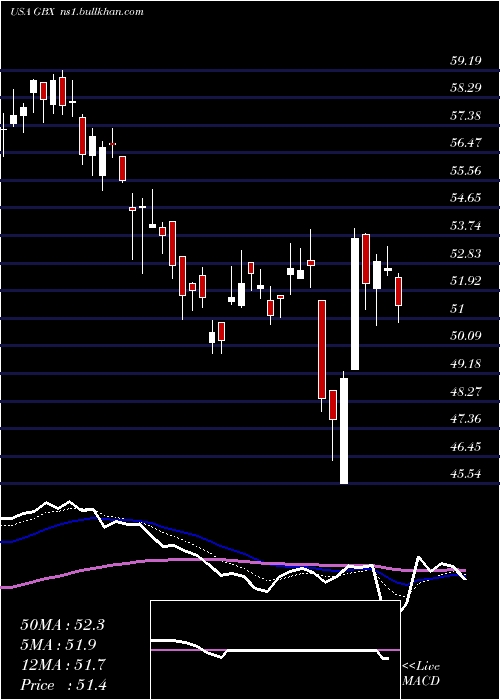This screenshot has width=500, height=700.
Task: Click the 46.45 price axis label
Action: point(465,446)
